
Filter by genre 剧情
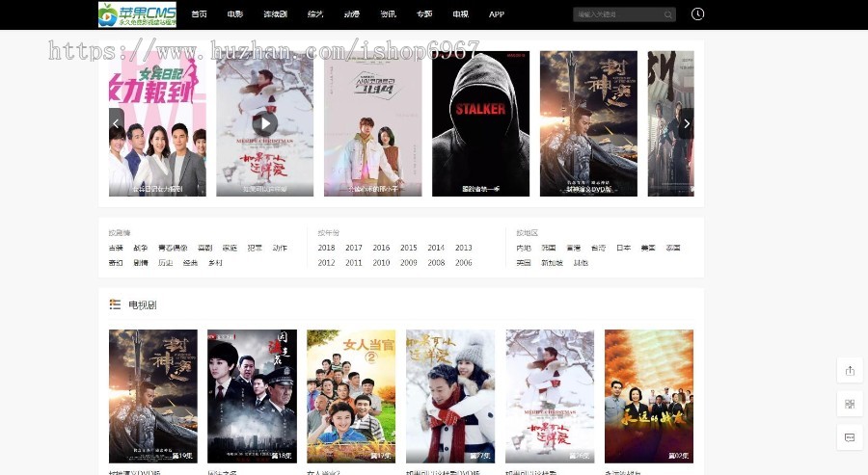(141, 263)
